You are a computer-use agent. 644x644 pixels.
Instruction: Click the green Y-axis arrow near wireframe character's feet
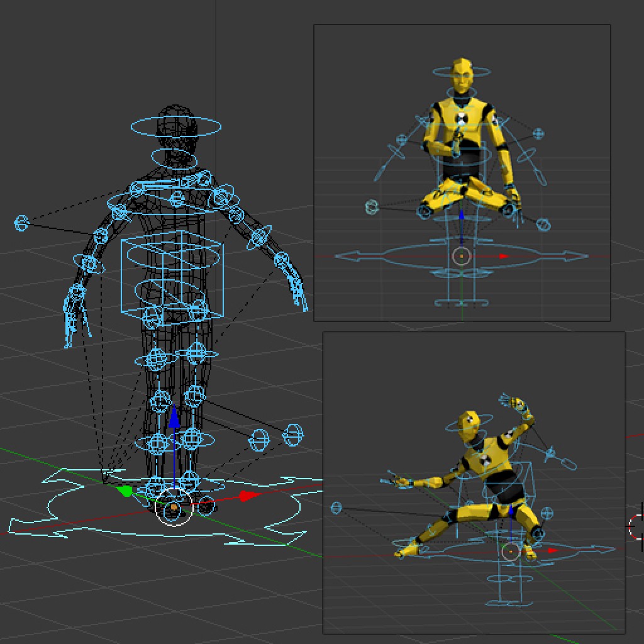[125, 491]
